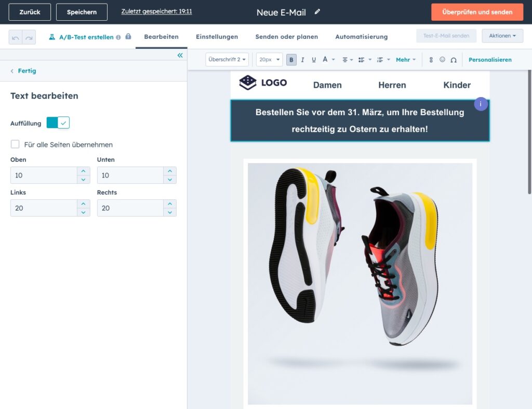Check Für alle Seiten übernehmen
The width and height of the screenshot is (532, 409).
click(15, 144)
